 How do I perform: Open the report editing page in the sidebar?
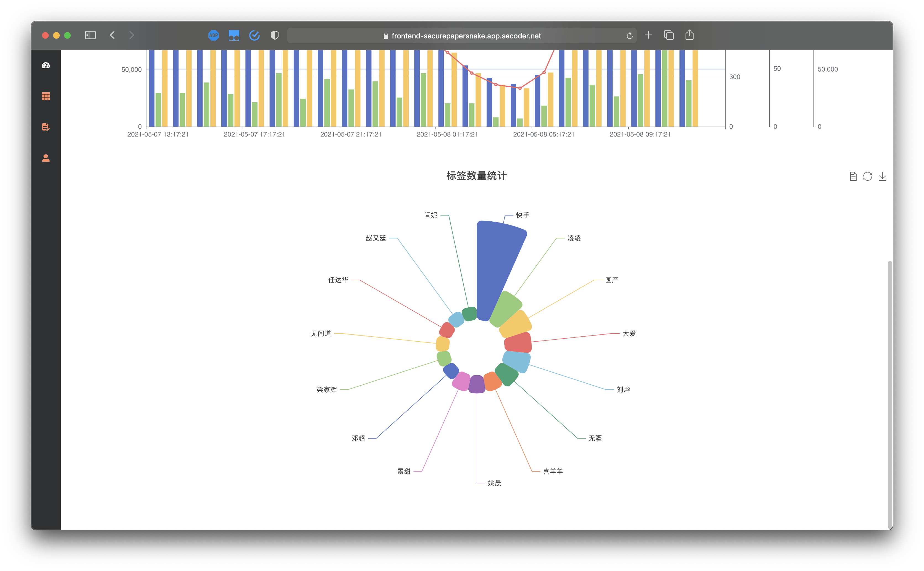pos(46,127)
